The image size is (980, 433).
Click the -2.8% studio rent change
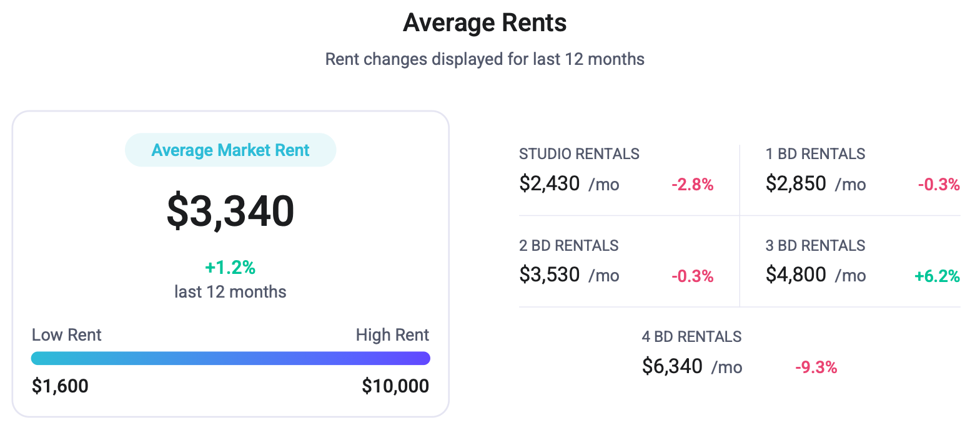[x=692, y=185]
